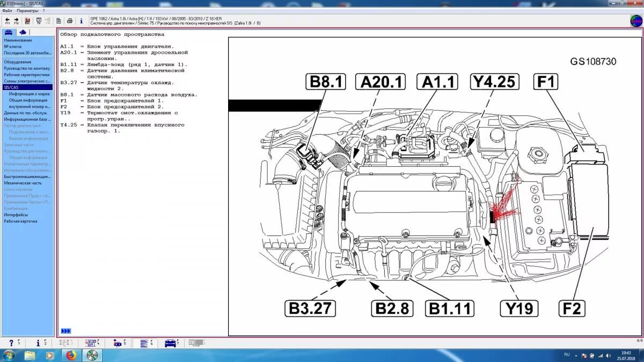Open Информация о марке sub-item
This screenshot has width=644, height=362.
[x=30, y=94]
